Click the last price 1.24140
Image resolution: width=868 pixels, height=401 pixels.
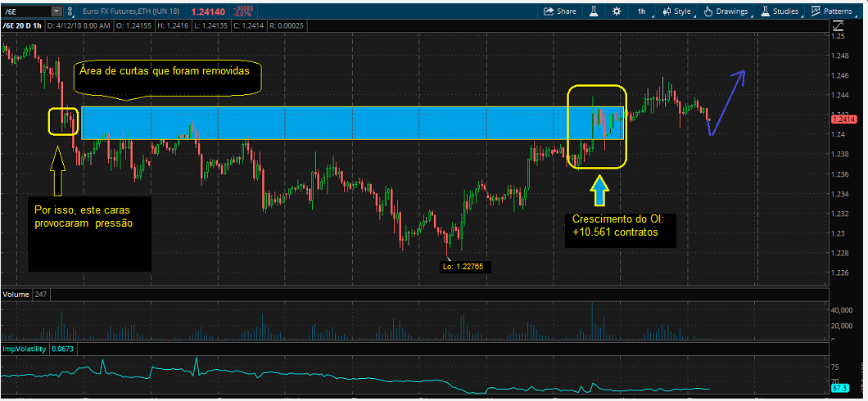[x=209, y=11]
